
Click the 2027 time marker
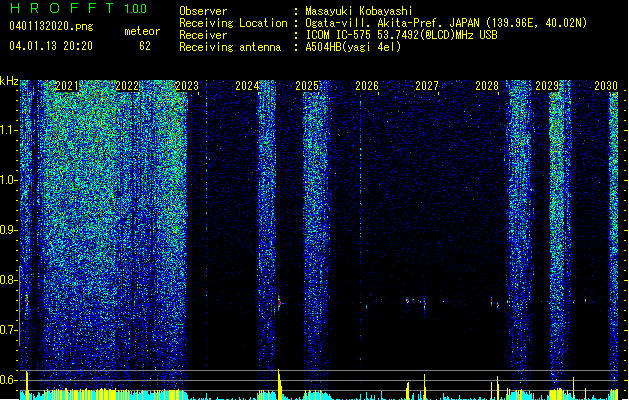427,86
